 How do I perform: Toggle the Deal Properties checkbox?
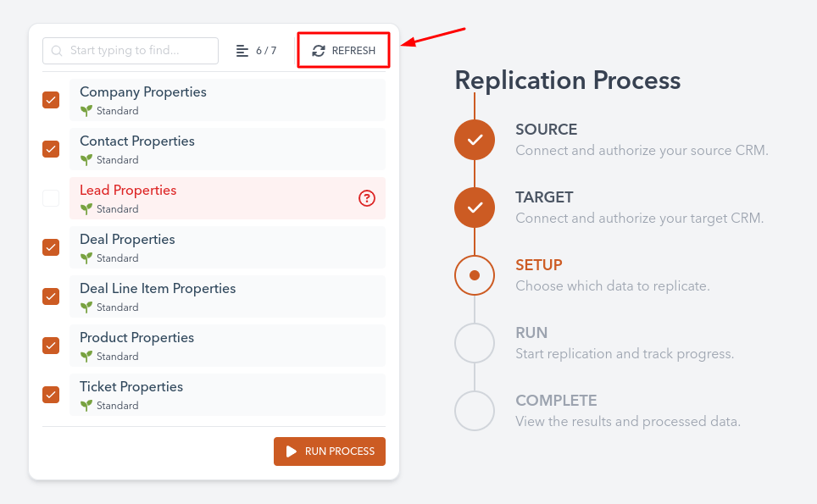coord(51,247)
